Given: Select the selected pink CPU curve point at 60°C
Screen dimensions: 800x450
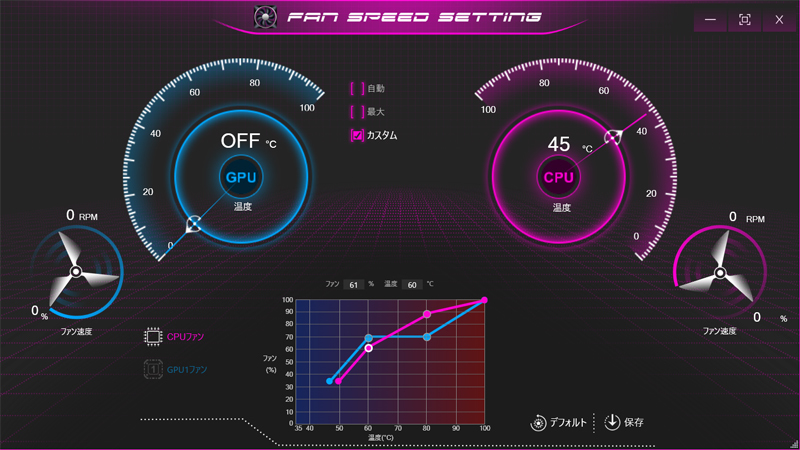Looking at the screenshot, I should 368,348.
